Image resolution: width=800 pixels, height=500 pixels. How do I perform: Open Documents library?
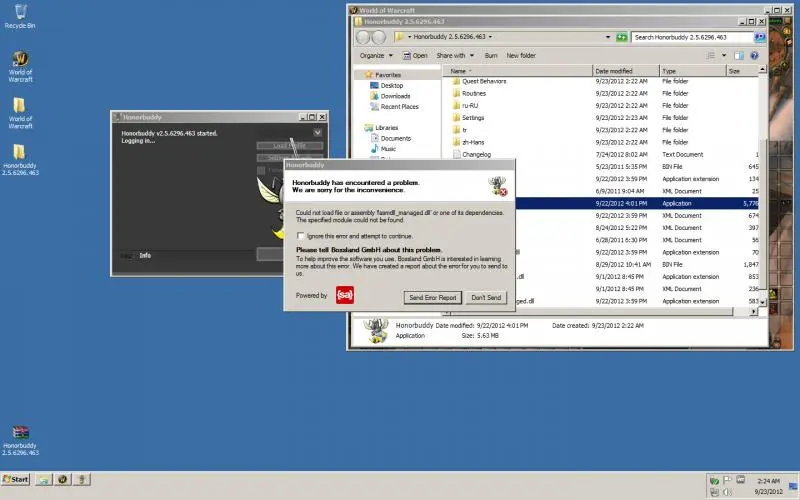395,138
